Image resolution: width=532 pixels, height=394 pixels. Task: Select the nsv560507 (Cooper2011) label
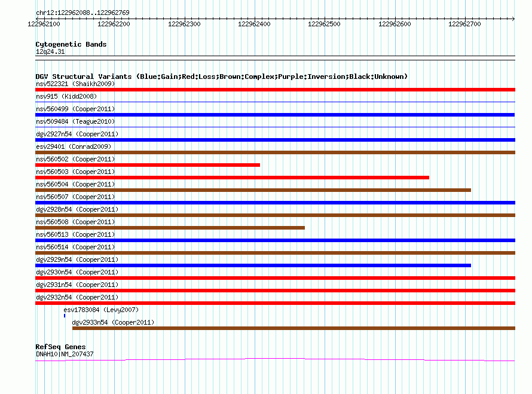75,197
